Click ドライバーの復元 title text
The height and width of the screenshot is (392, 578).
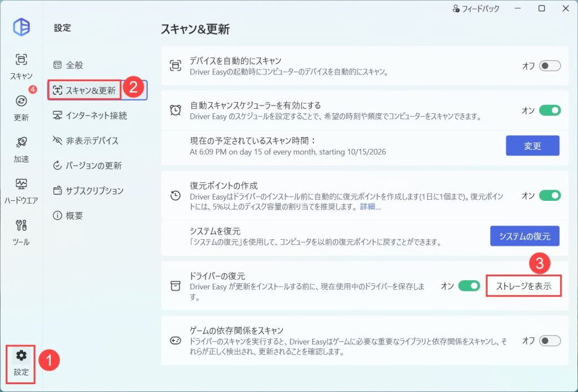(217, 276)
